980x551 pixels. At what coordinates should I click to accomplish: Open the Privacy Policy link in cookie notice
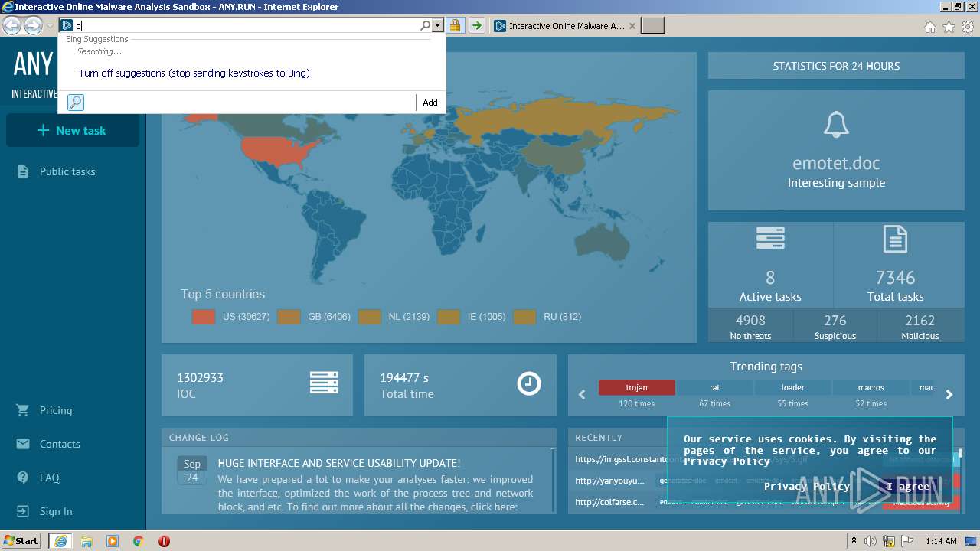[x=807, y=486]
